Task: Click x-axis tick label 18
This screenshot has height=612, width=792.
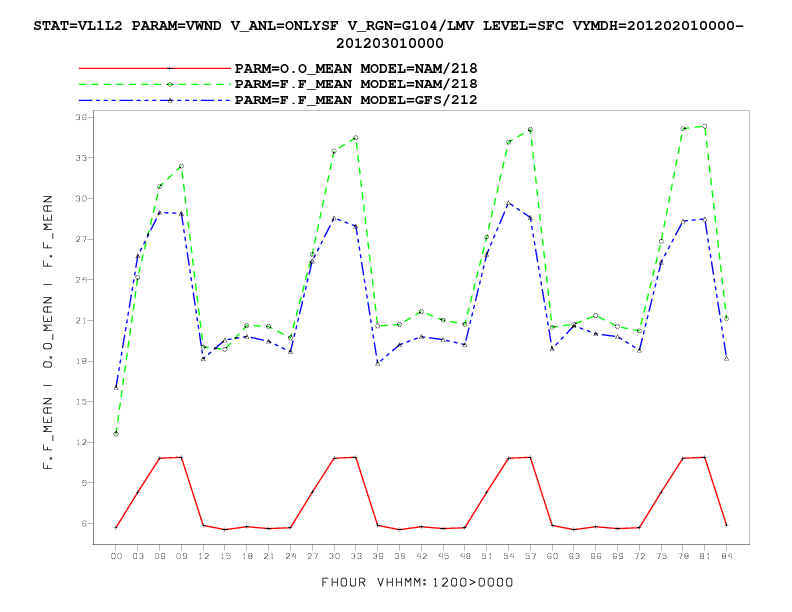Action: click(247, 556)
